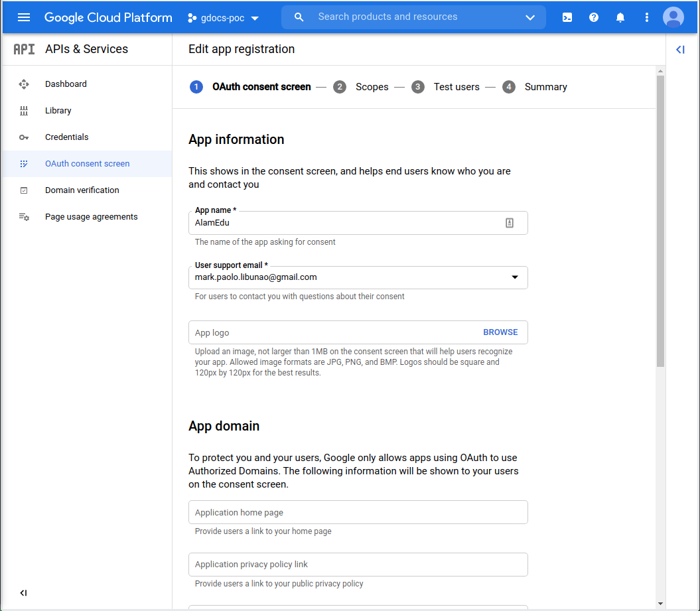
Task: Click the Domain verification checkbox icon
Action: click(24, 190)
